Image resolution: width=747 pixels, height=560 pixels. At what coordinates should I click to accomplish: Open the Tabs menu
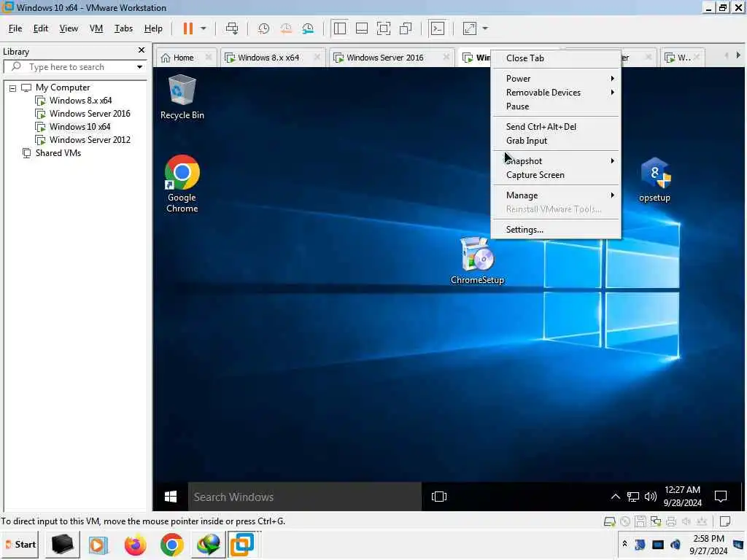(123, 28)
